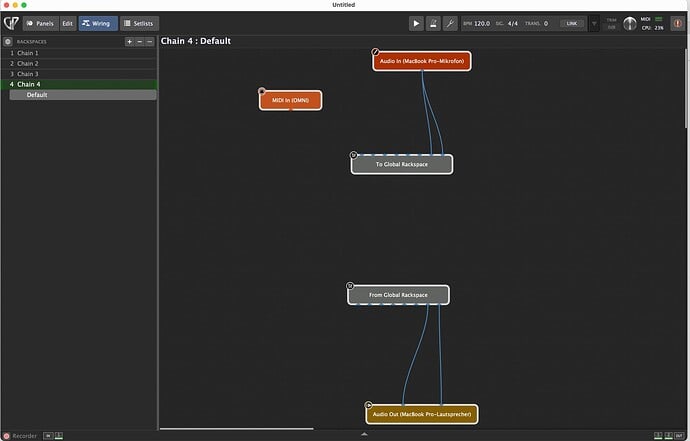This screenshot has height=441, width=690.
Task: Click the Edit button
Action: pos(67,23)
